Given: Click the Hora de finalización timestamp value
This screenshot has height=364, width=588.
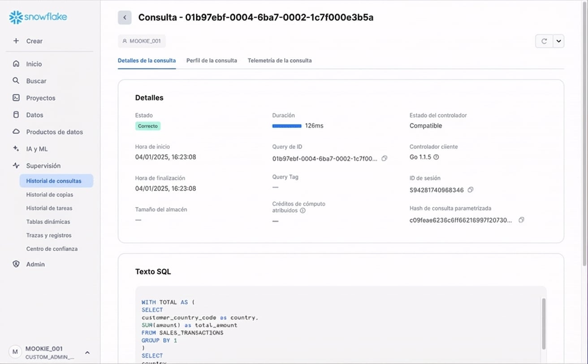Looking at the screenshot, I should pos(165,189).
